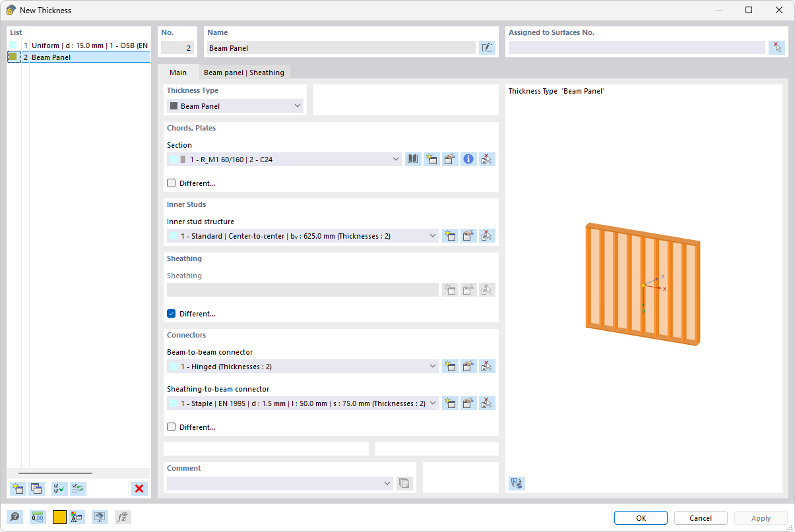Open the Comment dropdown

point(388,483)
